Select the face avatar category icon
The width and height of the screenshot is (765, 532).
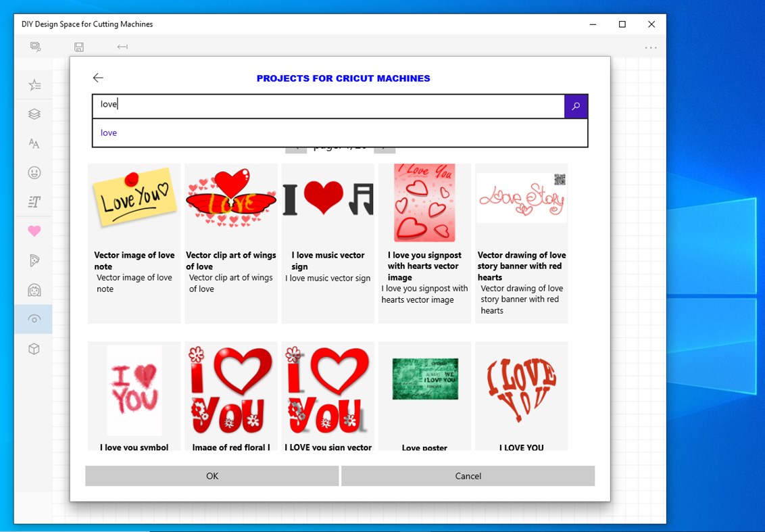34,289
